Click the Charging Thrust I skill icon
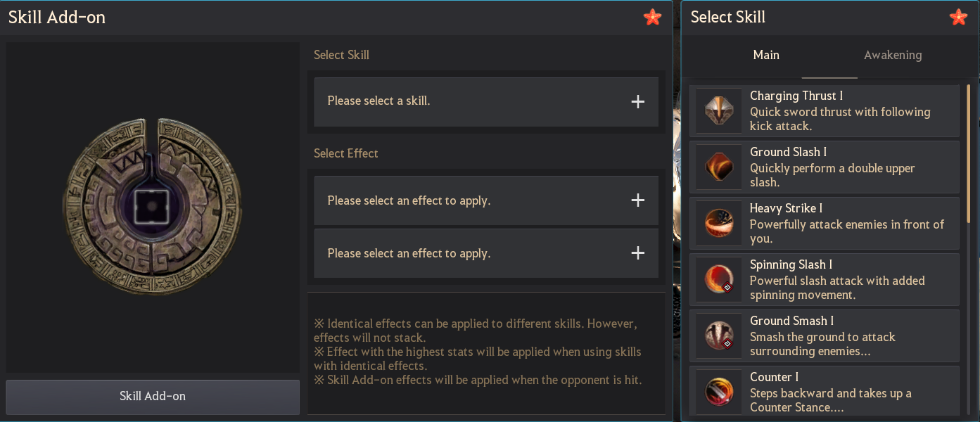This screenshot has height=422, width=980. coord(719,111)
